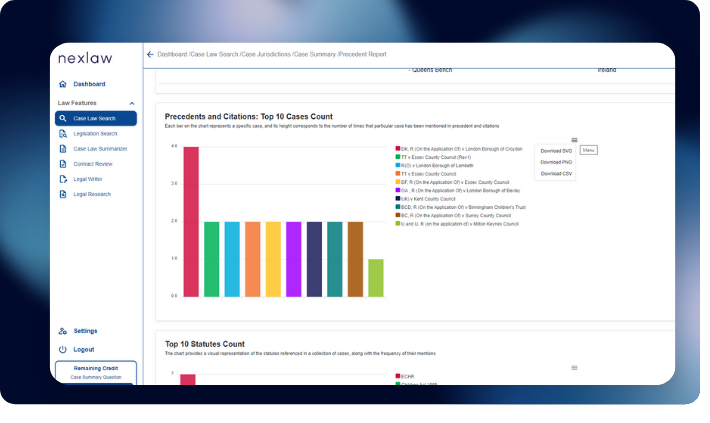This screenshot has width=710, height=423.
Task: Open the hamburger menu on the Top 10 Cases chart
Action: tap(574, 140)
